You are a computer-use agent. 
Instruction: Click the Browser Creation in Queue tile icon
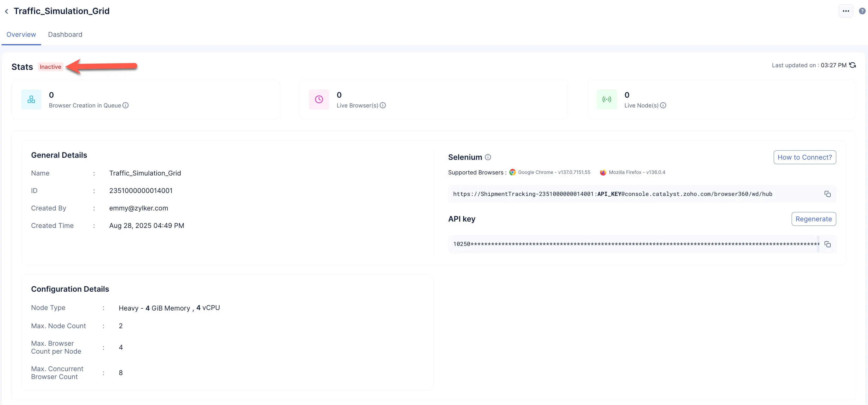click(31, 99)
